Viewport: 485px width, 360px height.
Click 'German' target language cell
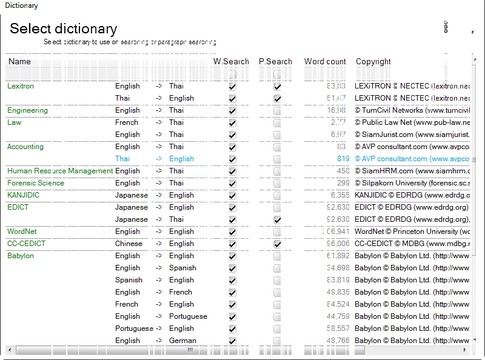coord(183,341)
